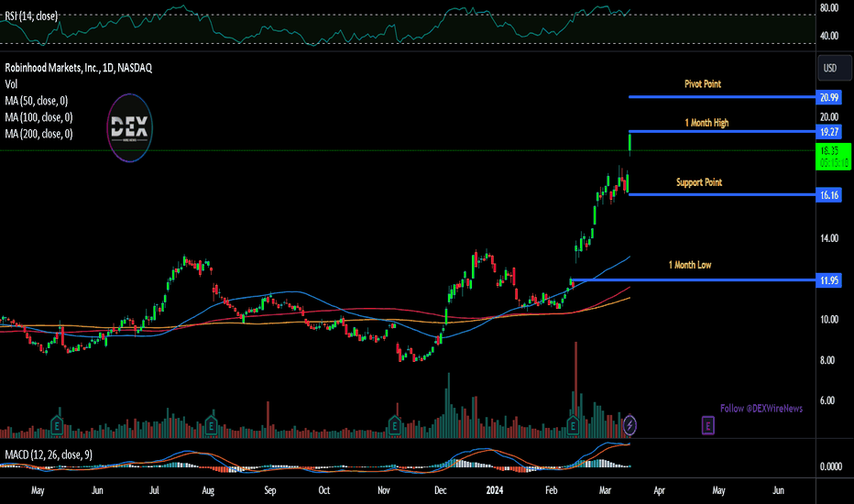Viewport: 854px width, 504px height.
Task: Click the 16.16 price axis tag
Action: point(829,195)
